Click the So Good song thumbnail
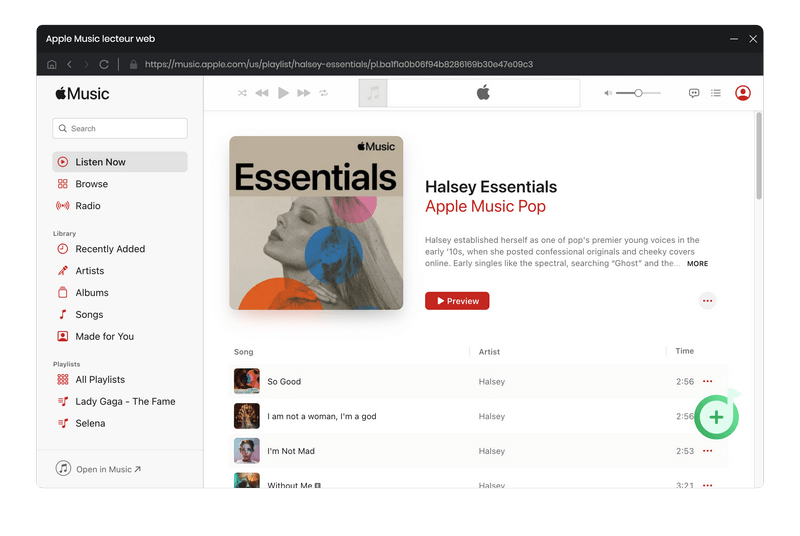 pos(247,381)
